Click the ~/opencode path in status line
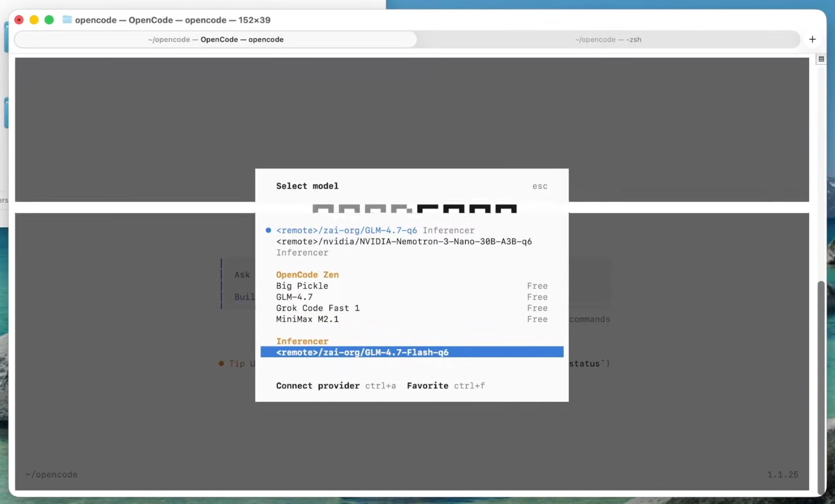Viewport: 835px width, 504px height. click(x=51, y=474)
